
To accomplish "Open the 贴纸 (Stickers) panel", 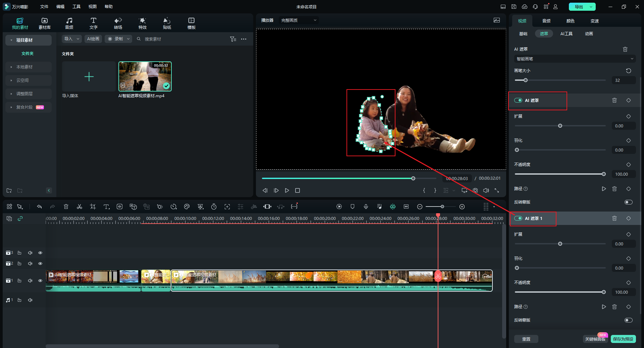I will (167, 23).
